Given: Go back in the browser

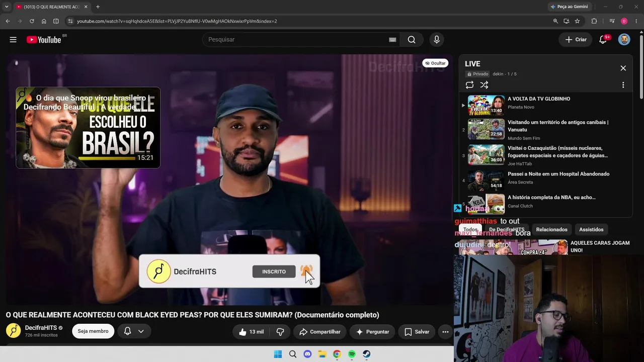Looking at the screenshot, I should click(8, 21).
